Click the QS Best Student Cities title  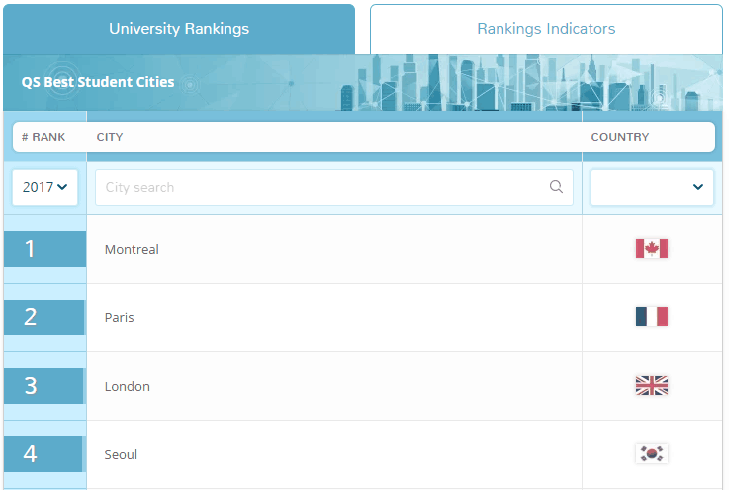98,82
